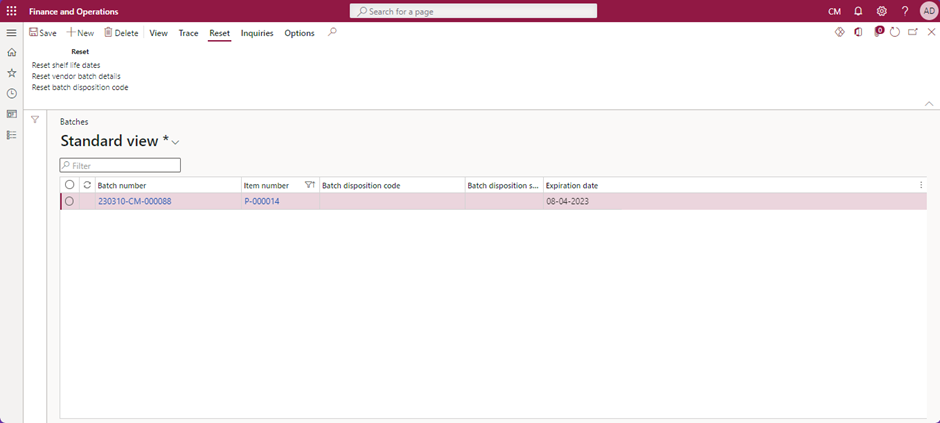This screenshot has width=940, height=423.
Task: Open the app launcher waffle icon
Action: (x=11, y=11)
